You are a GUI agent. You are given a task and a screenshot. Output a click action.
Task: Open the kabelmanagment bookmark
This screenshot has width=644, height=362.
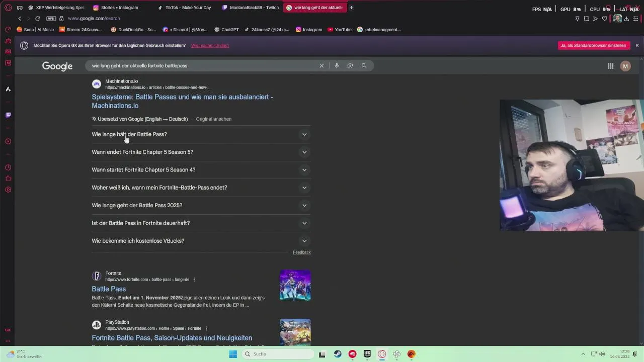coord(379,30)
